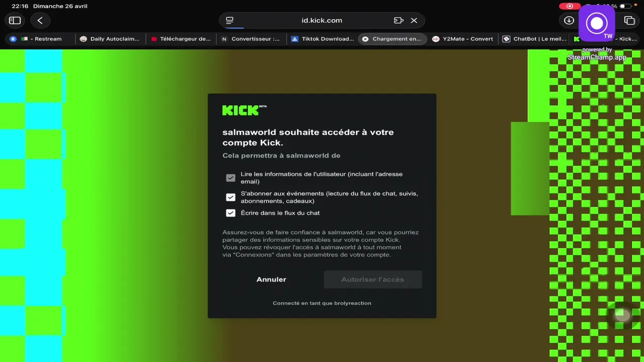The height and width of the screenshot is (362, 644).
Task: Open the downloads arrow icon
Action: click(x=569, y=21)
